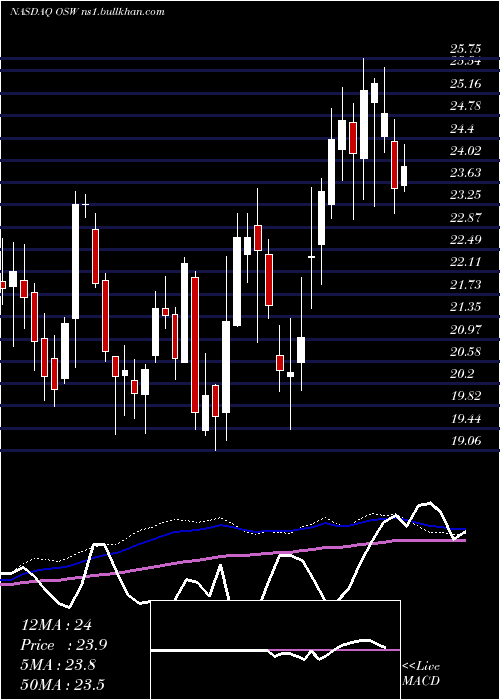500x700 pixels.
Task: Click the NASDAQ OSW ns1.bullkhan.com title text
Action: click(87, 12)
